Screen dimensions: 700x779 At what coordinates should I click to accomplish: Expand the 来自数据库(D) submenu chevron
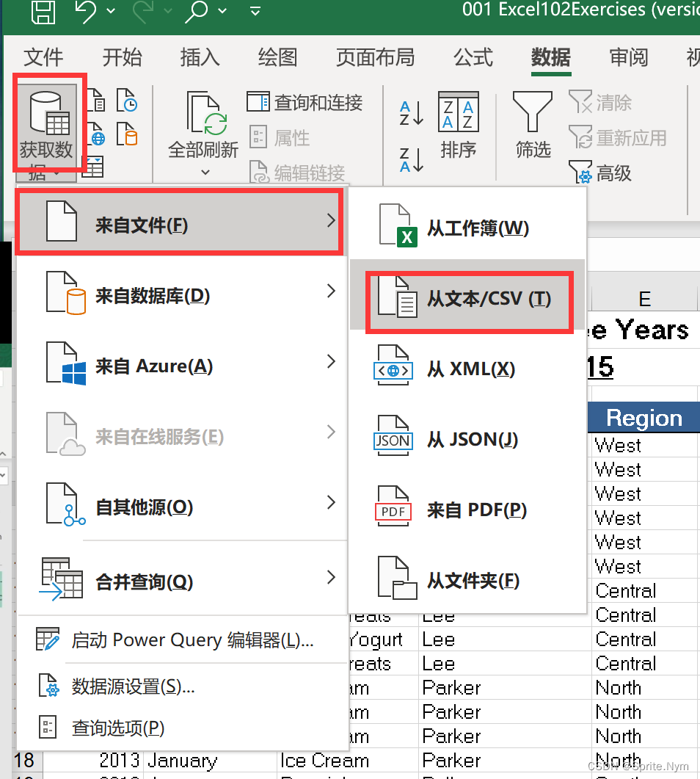coord(332,291)
